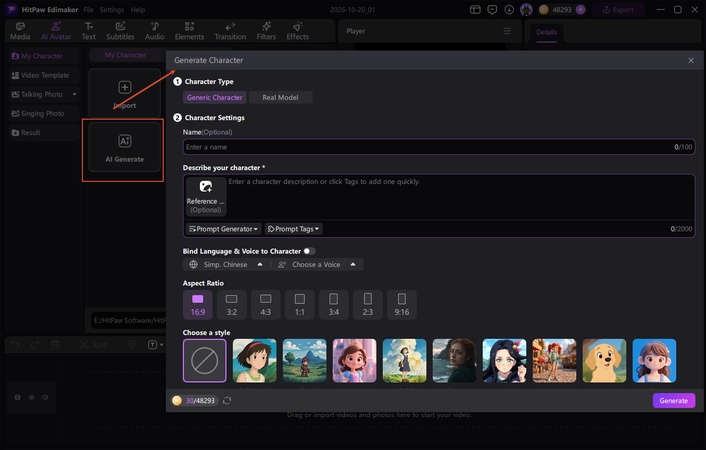The image size is (706, 450).
Task: Click the Enter a name input field
Action: pyautogui.click(x=439, y=147)
